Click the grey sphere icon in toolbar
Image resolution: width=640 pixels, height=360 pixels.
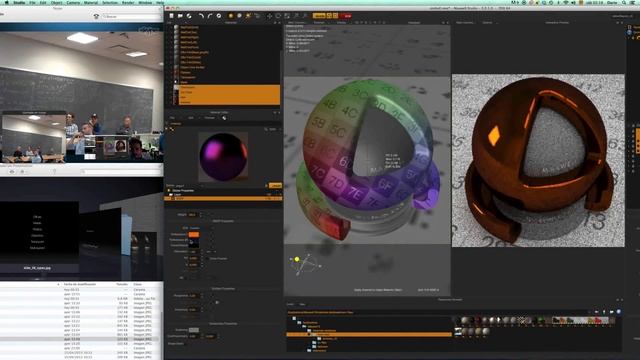click(x=239, y=16)
